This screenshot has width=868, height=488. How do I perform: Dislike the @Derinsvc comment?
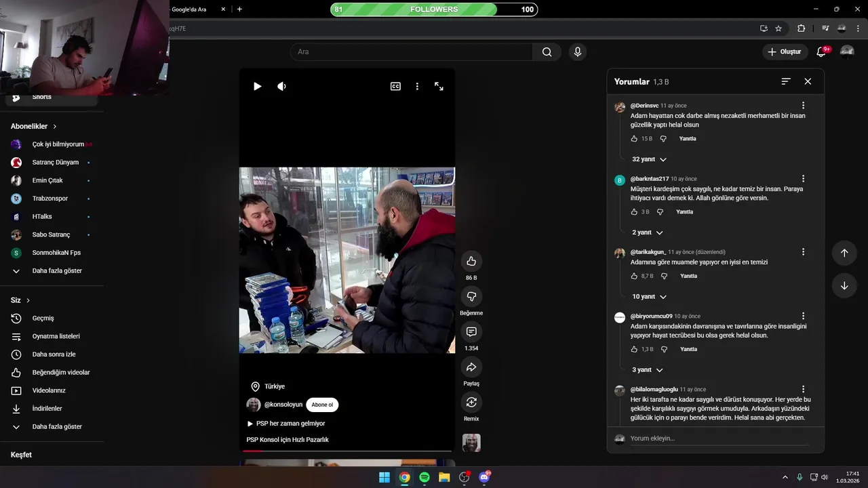click(663, 138)
